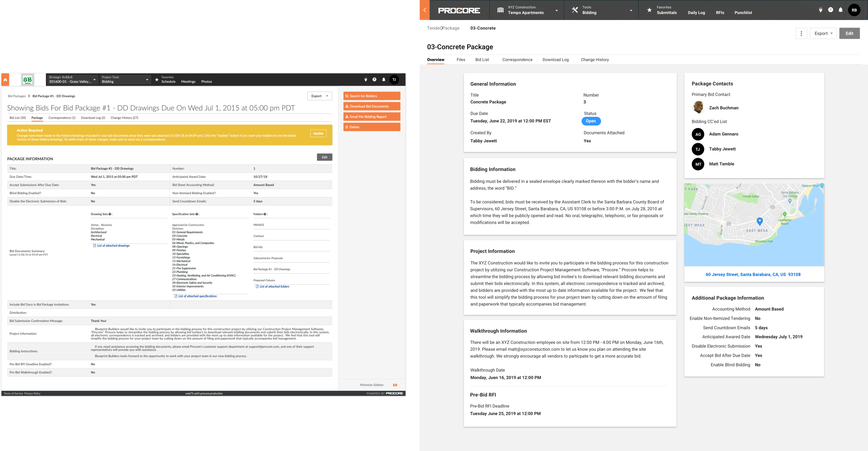Screen dimensions: 868x451
Task: Click Search for Bidders button
Action: pyautogui.click(x=372, y=96)
